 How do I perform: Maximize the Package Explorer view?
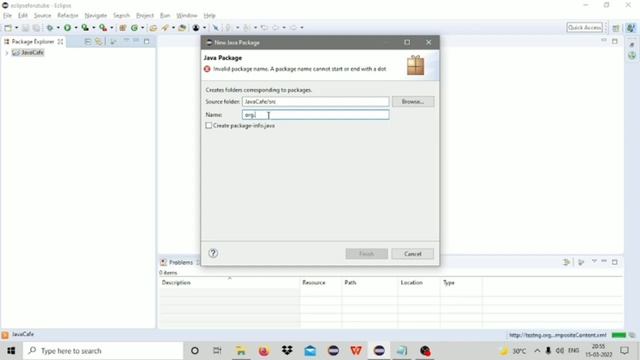[147, 41]
